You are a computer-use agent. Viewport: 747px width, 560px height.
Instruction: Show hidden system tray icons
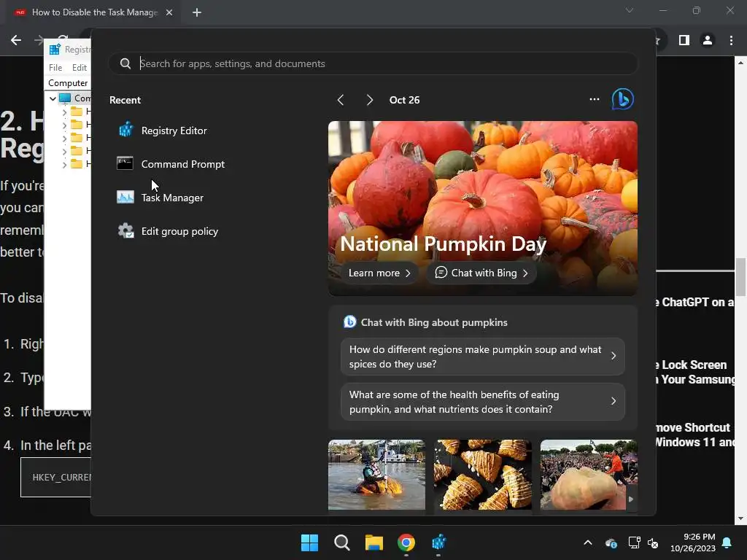point(588,542)
